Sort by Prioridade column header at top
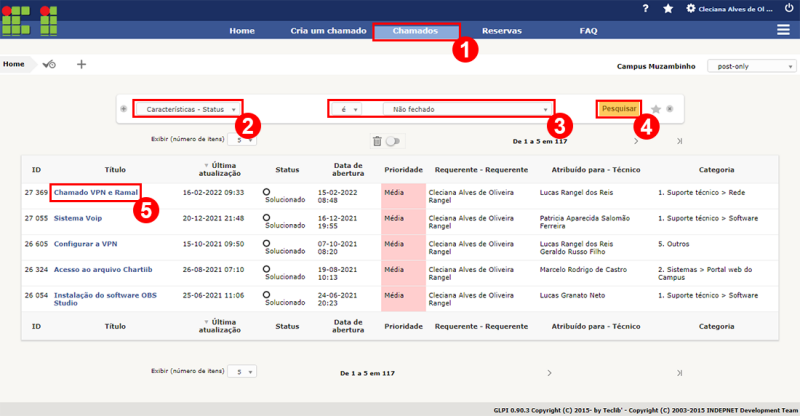Image resolution: width=800 pixels, height=416 pixels. coord(404,169)
